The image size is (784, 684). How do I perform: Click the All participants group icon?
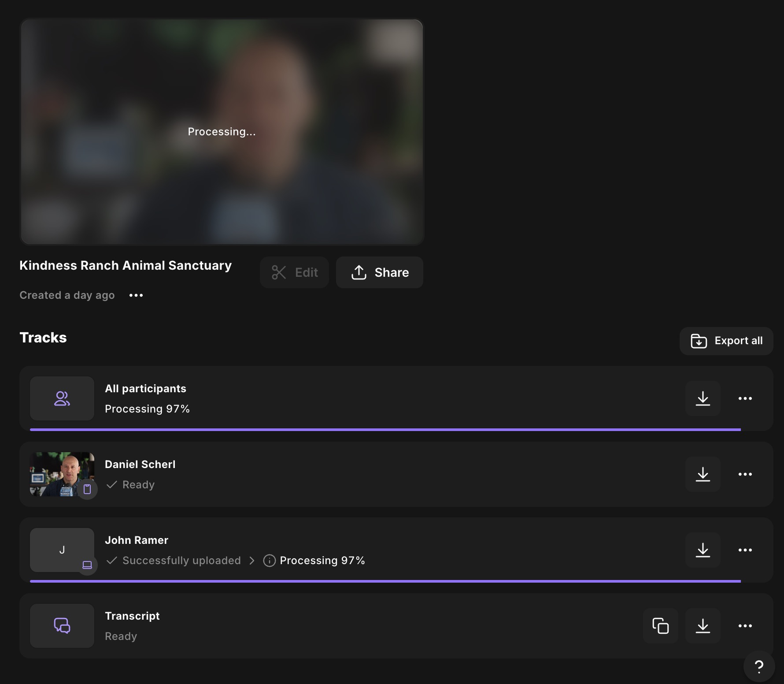click(x=62, y=398)
